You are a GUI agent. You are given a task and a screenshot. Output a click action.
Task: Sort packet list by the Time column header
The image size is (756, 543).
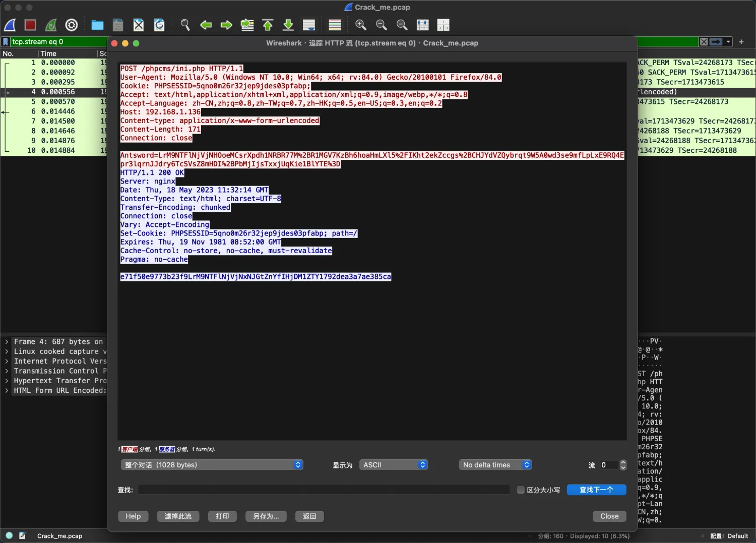click(68, 53)
